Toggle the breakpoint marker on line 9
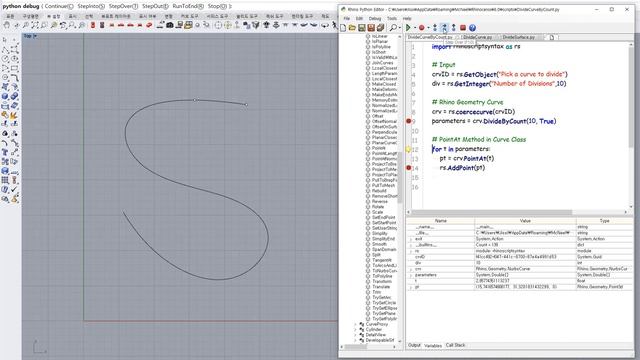This screenshot has width=640, height=360. 409,121
